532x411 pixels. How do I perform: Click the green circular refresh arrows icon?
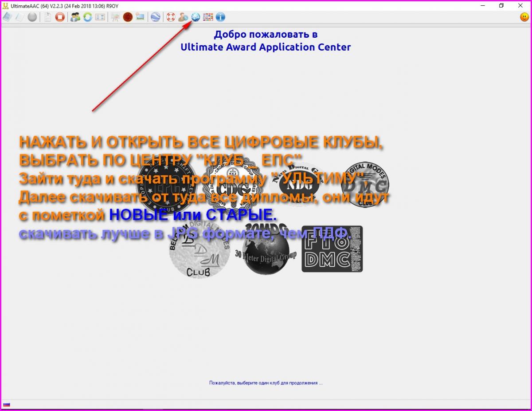click(87, 17)
